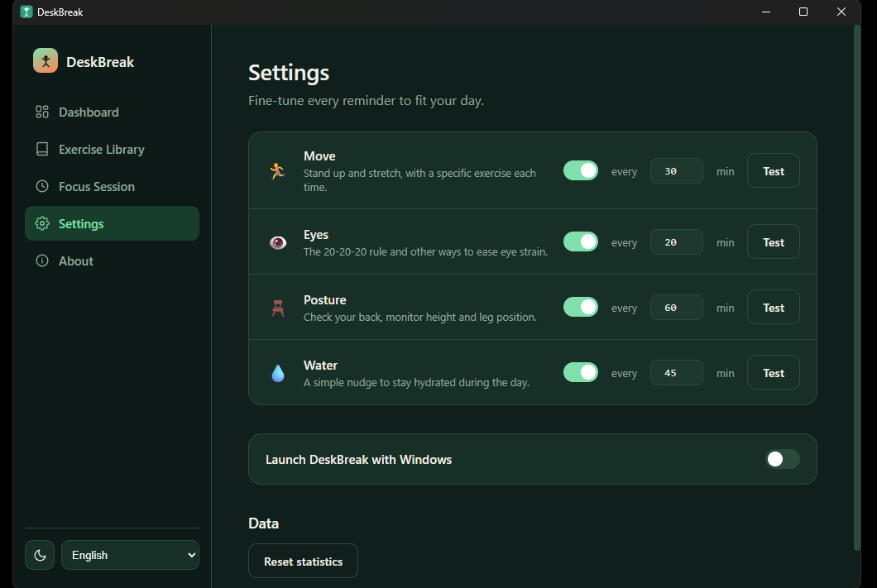Click the Exercise Library book icon
This screenshot has width=877, height=588.
coord(42,149)
